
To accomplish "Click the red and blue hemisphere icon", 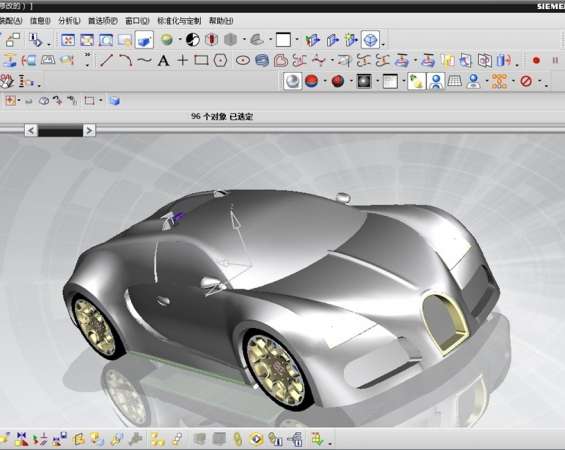I will pyautogui.click(x=312, y=81).
